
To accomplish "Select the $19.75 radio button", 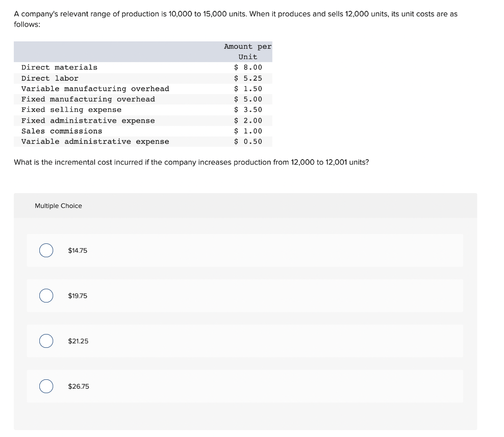I will 46,296.
